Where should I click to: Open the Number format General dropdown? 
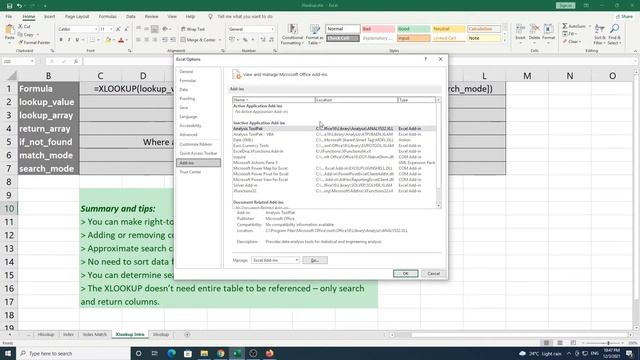click(272, 29)
